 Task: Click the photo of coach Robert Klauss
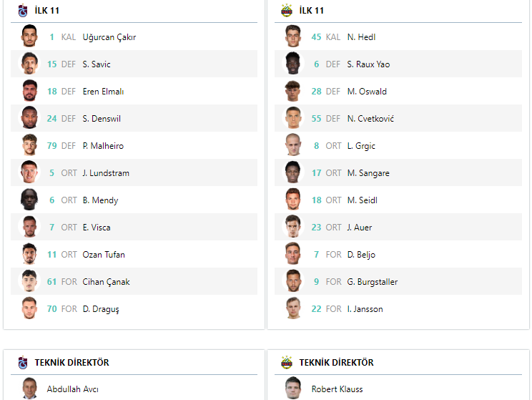point(293,388)
